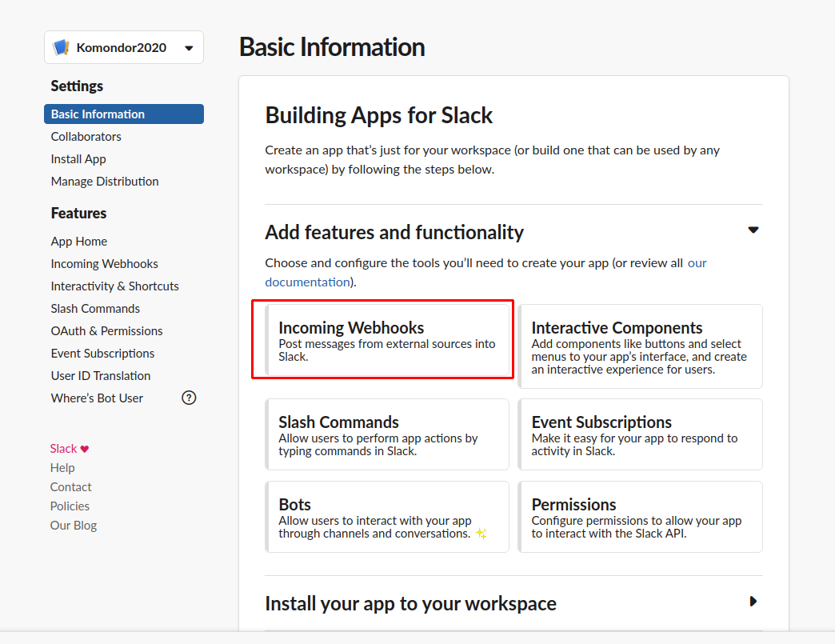
Task: Click the help question mark icon
Action: tap(189, 398)
